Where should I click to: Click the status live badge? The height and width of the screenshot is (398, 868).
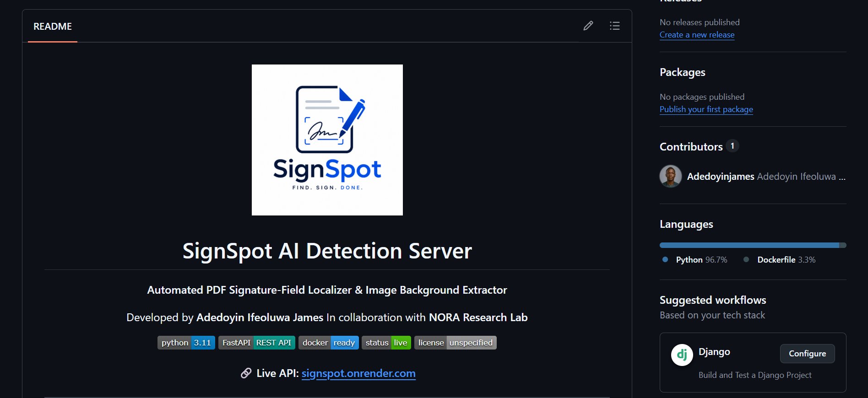click(x=386, y=343)
